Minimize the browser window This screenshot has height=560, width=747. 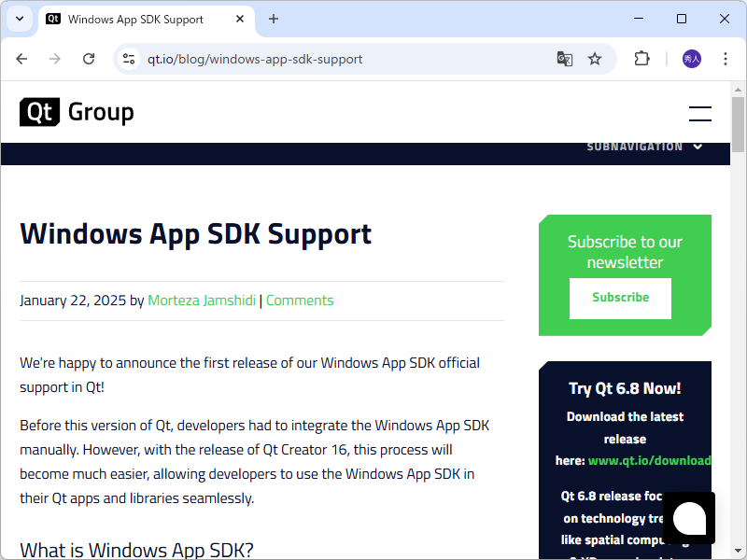pos(639,19)
